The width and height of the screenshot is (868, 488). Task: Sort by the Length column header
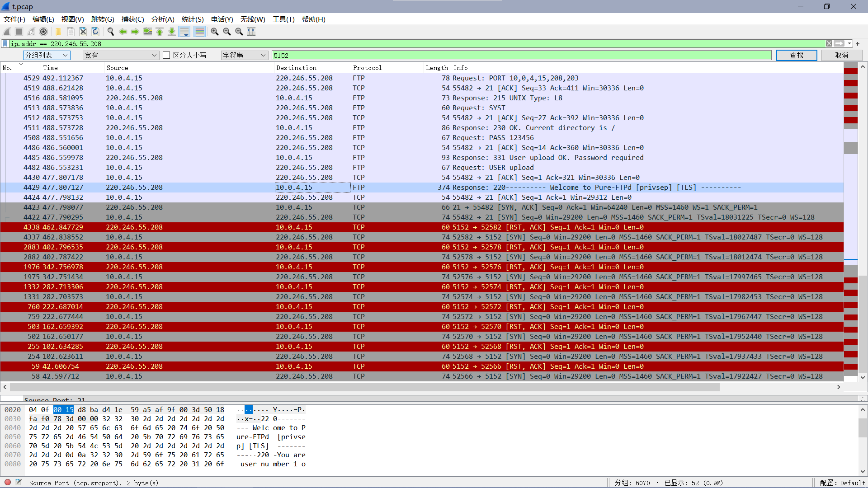(x=437, y=68)
